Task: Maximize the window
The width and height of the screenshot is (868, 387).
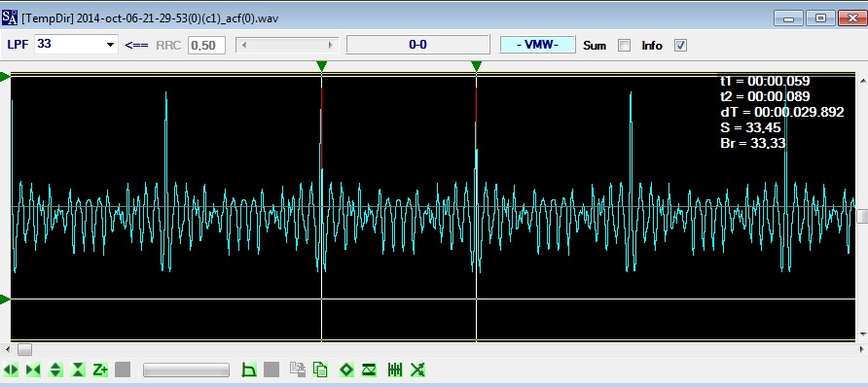Action: 820,18
